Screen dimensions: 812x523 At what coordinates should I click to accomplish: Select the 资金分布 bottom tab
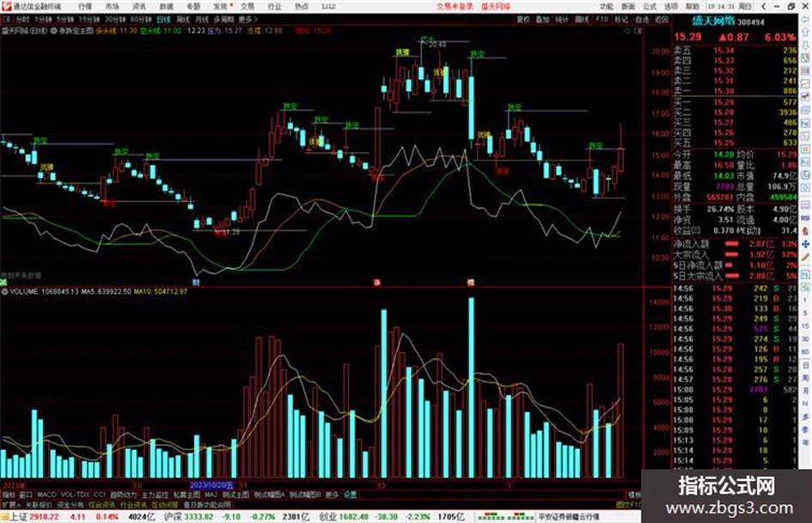click(x=70, y=505)
